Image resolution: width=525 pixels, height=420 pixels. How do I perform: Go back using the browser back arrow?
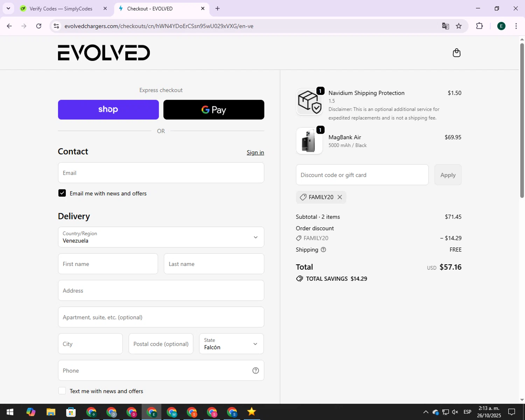[9, 26]
